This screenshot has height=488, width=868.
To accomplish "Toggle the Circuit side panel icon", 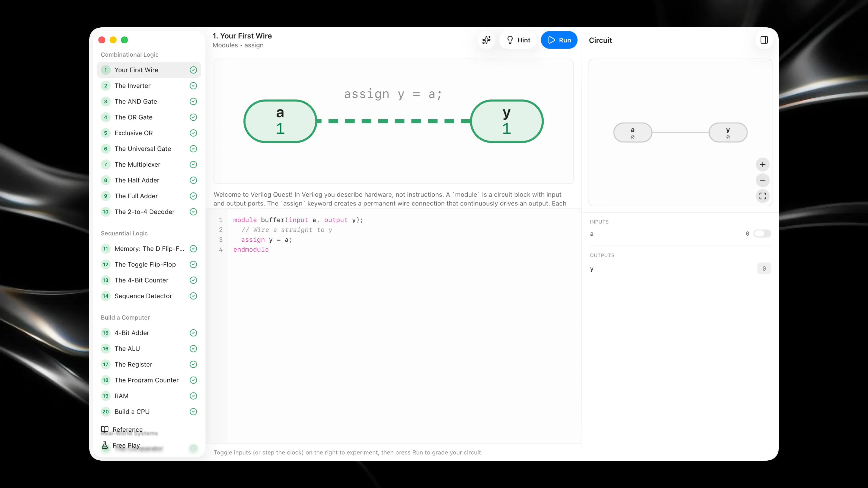I will [764, 40].
